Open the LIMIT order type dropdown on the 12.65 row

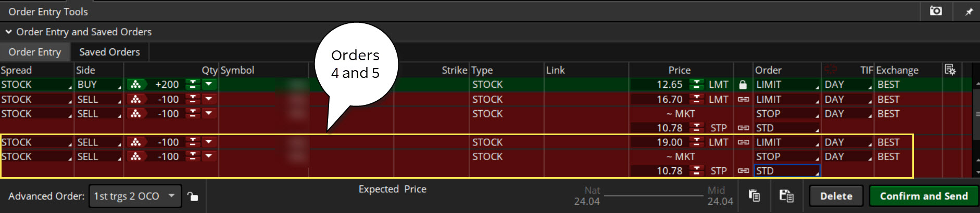[x=787, y=84]
